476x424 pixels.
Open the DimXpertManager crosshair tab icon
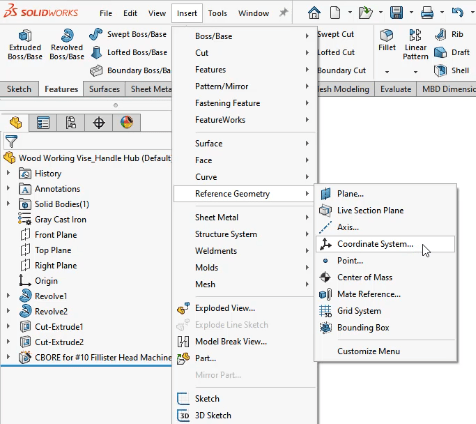(x=99, y=123)
